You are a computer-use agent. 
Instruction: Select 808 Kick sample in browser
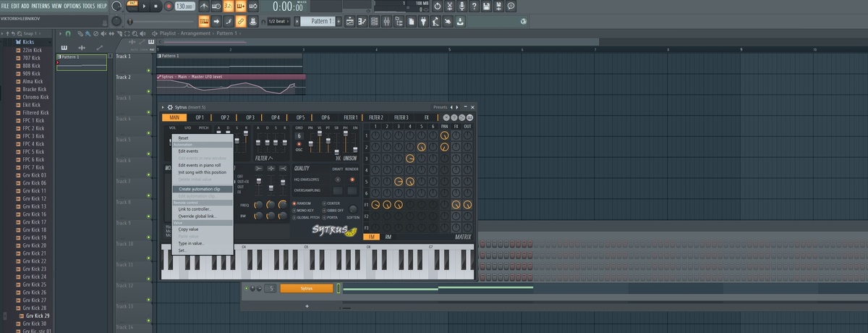click(x=32, y=65)
